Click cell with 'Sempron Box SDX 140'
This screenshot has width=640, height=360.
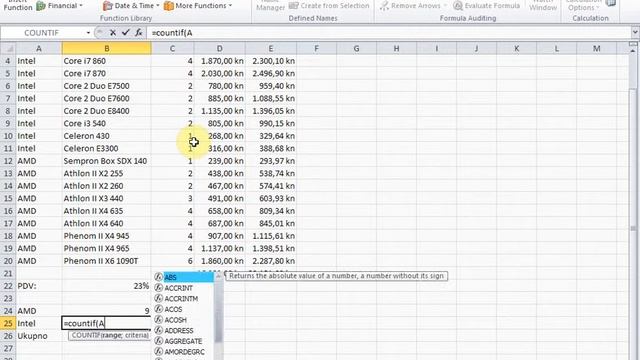[x=107, y=161]
